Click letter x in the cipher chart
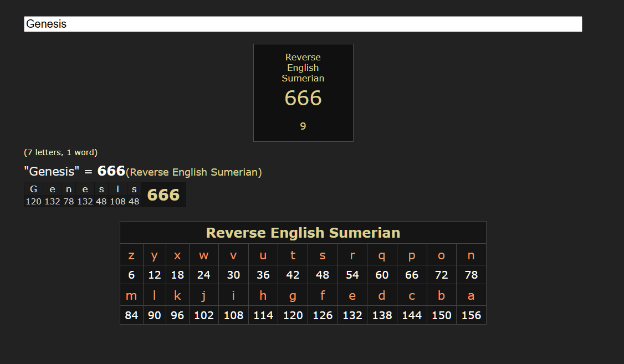Viewport: 624px width, 364px height. [x=177, y=255]
